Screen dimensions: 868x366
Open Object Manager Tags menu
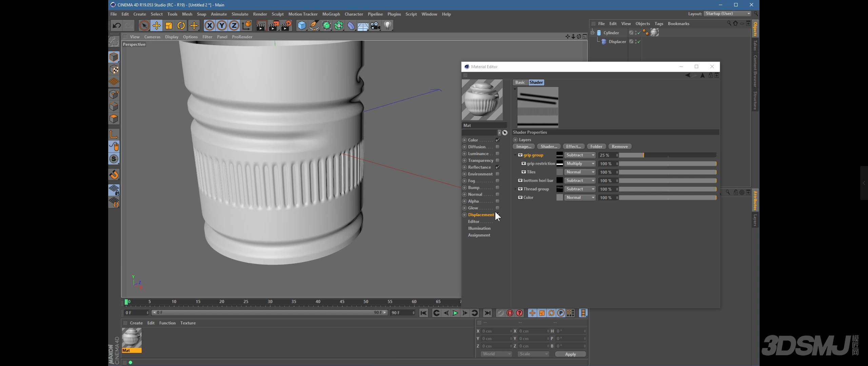pos(659,23)
